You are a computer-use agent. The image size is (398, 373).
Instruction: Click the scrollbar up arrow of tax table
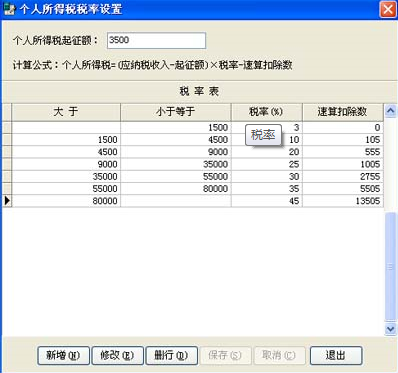(x=390, y=111)
